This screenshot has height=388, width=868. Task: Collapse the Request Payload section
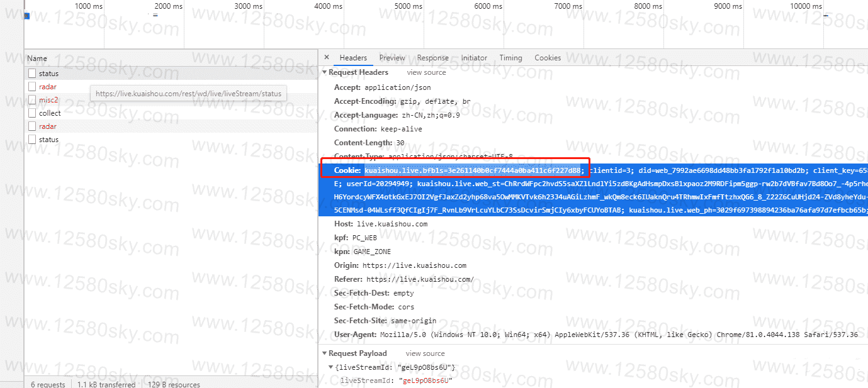pos(324,353)
